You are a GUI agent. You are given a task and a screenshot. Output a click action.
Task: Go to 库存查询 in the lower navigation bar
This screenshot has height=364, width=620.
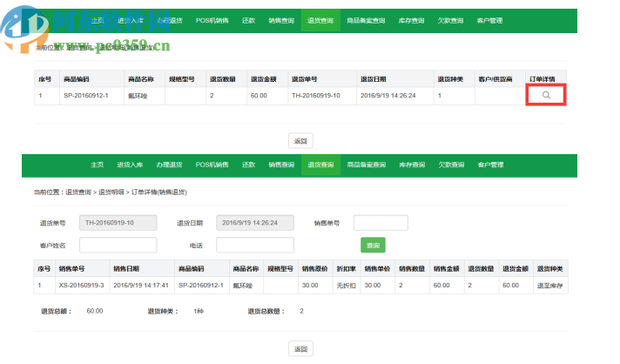tap(412, 165)
